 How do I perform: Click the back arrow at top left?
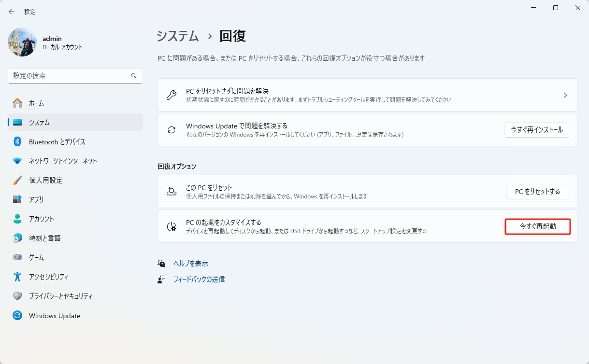[11, 11]
